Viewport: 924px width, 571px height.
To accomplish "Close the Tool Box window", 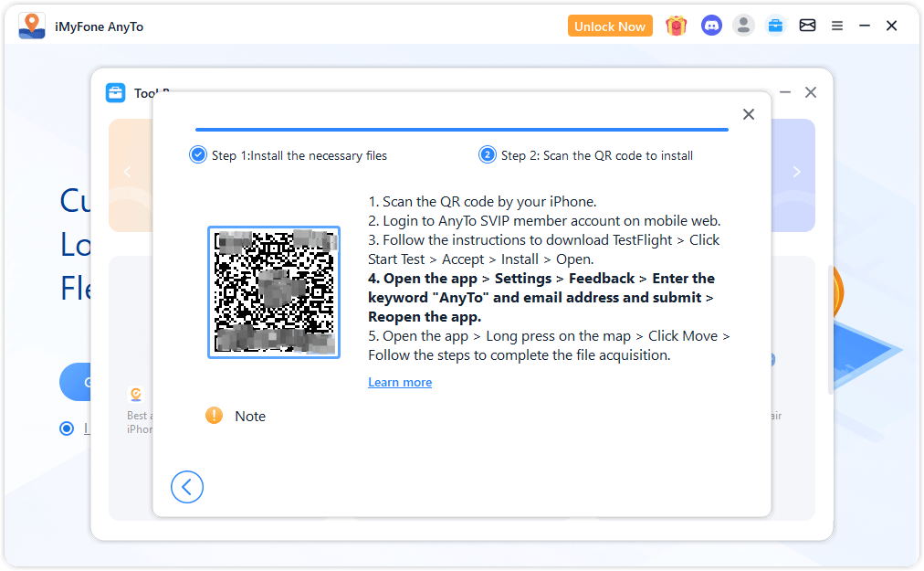I will [x=811, y=92].
